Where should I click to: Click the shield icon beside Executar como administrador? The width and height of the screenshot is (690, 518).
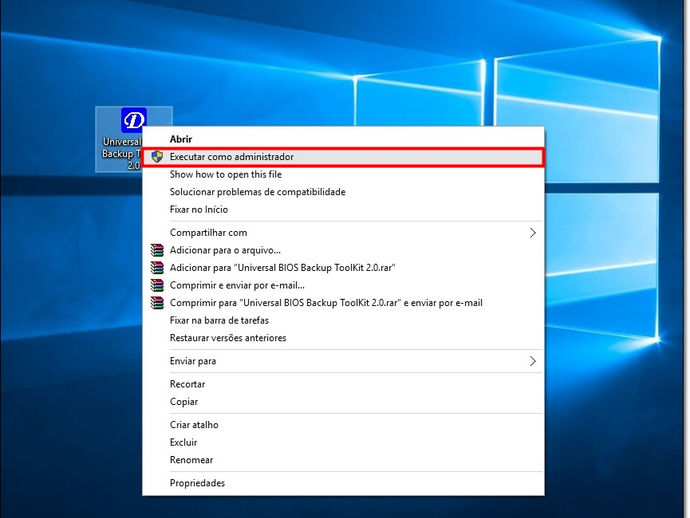click(x=157, y=157)
